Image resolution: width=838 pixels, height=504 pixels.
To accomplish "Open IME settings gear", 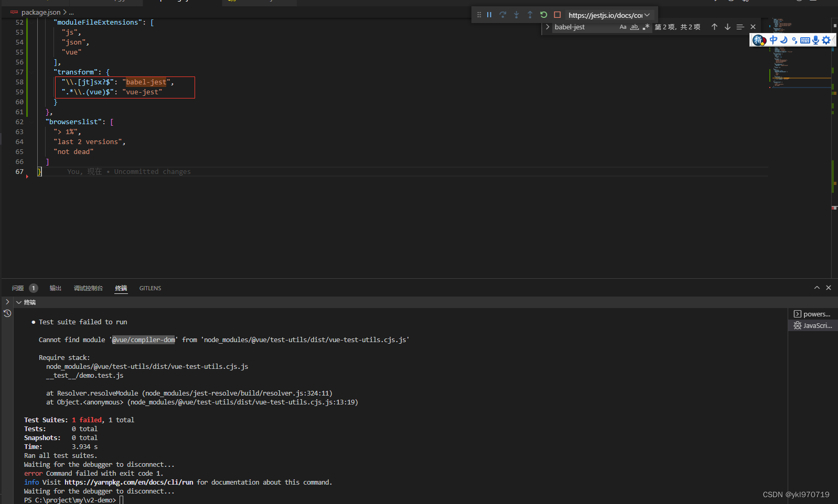I will pyautogui.click(x=826, y=40).
